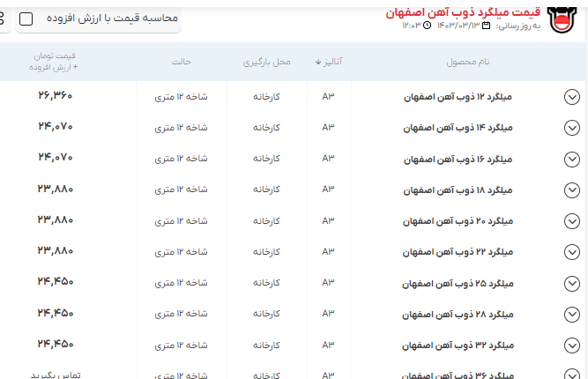Expand the میلگرد ۲۰ ذوب آهن row chevron
Screen dimensions: 588x379
[x=571, y=221]
